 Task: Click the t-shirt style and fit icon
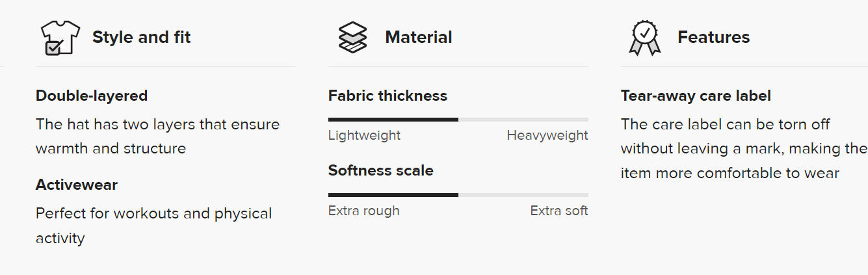point(60,38)
